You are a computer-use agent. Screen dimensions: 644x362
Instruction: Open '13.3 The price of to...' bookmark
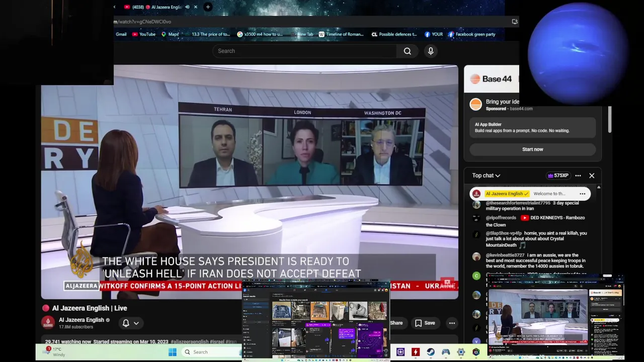[207, 34]
